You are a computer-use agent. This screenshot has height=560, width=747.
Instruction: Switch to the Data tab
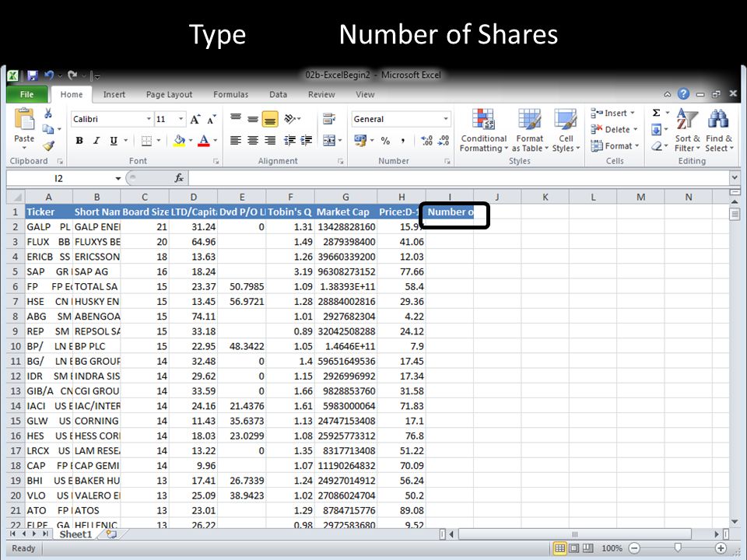point(279,94)
